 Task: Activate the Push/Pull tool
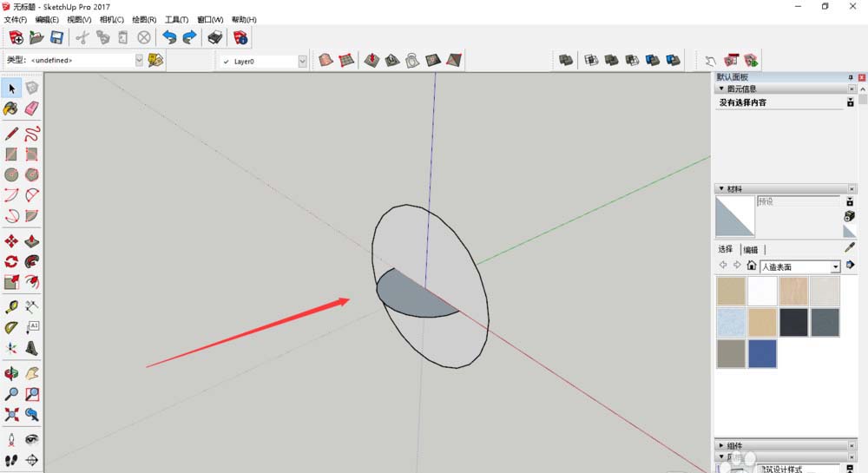tap(31, 241)
